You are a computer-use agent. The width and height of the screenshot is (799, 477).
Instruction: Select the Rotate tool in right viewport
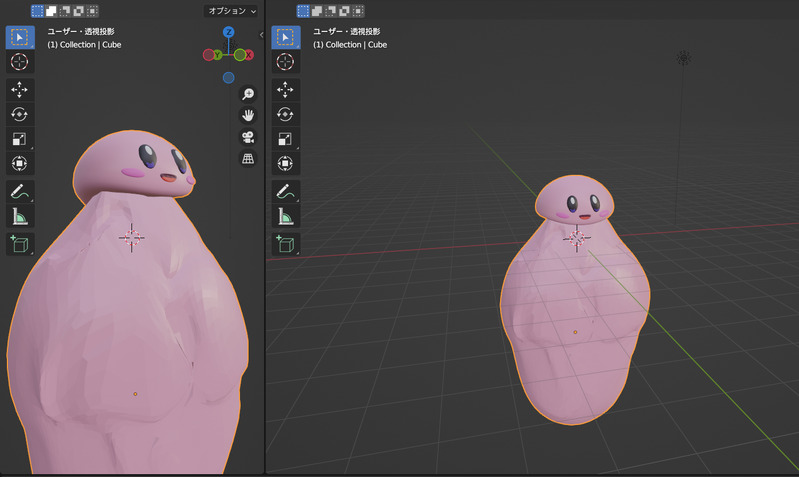(x=285, y=114)
